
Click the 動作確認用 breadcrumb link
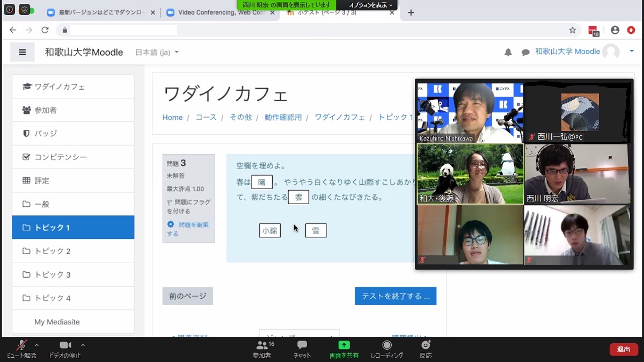[283, 117]
